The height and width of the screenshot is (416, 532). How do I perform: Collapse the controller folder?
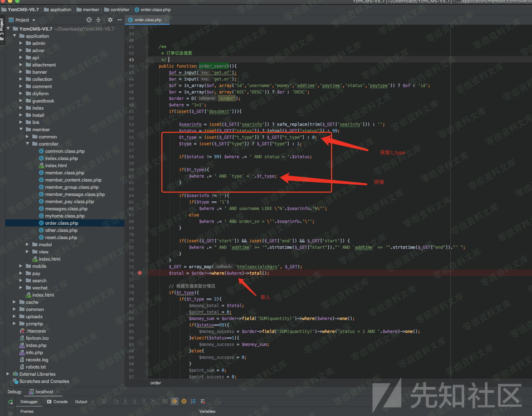click(x=28, y=144)
